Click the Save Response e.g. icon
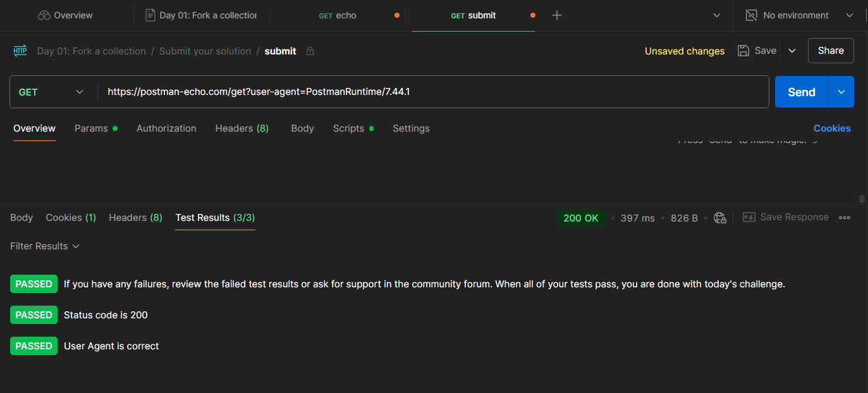This screenshot has height=393, width=868. (x=749, y=217)
